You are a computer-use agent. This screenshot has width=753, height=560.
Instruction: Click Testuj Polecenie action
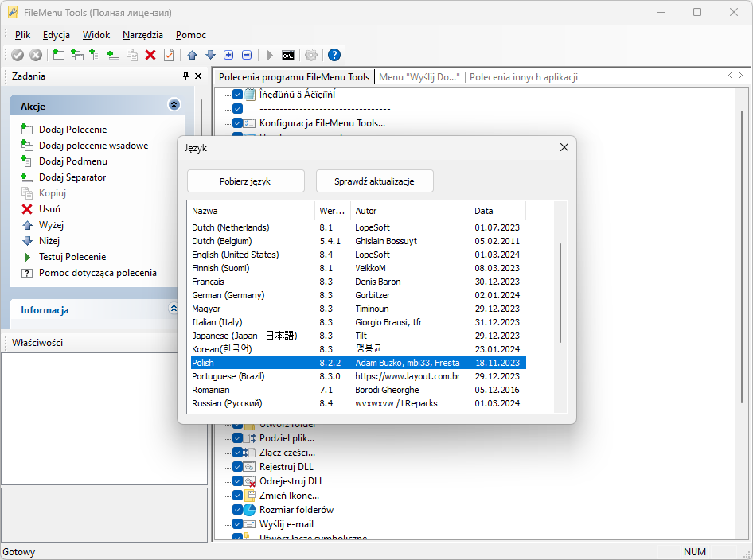click(64, 257)
